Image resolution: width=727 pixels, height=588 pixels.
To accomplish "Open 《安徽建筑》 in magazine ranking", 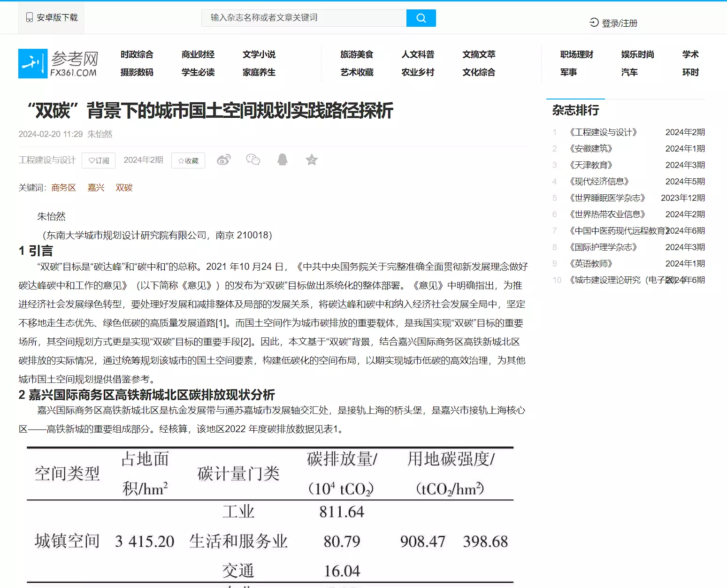I will coord(591,149).
